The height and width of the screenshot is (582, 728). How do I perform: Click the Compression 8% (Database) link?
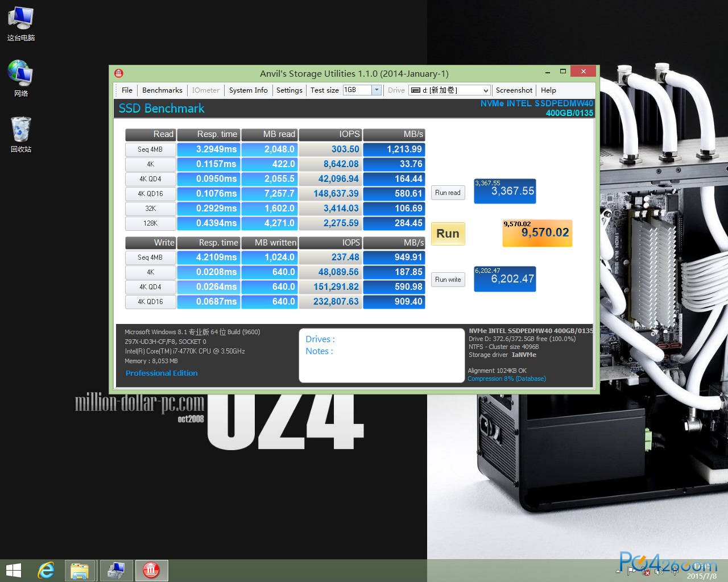(507, 379)
